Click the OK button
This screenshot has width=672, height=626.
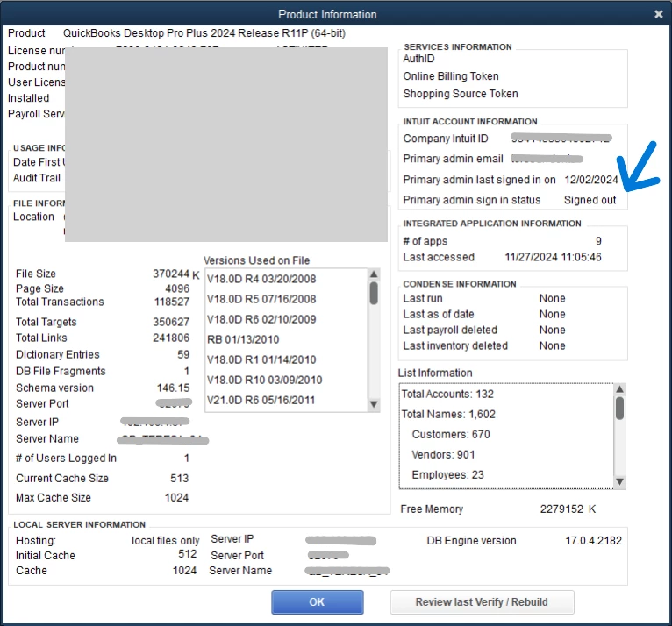pyautogui.click(x=318, y=602)
